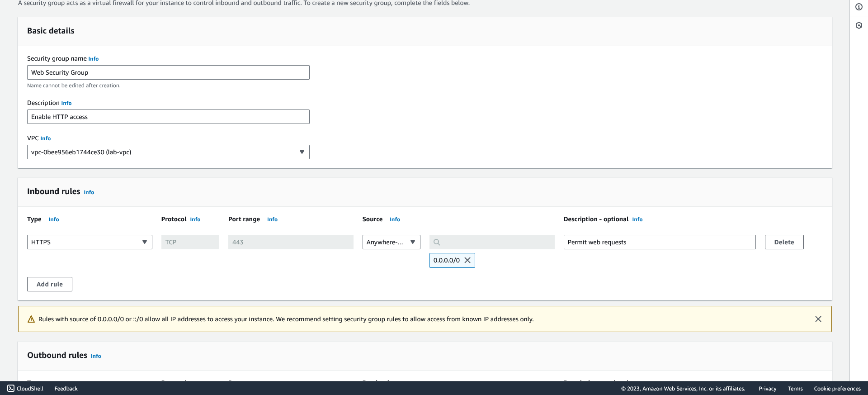Open the Terms link in footer
Viewport: 868px width, 395px height.
(795, 389)
